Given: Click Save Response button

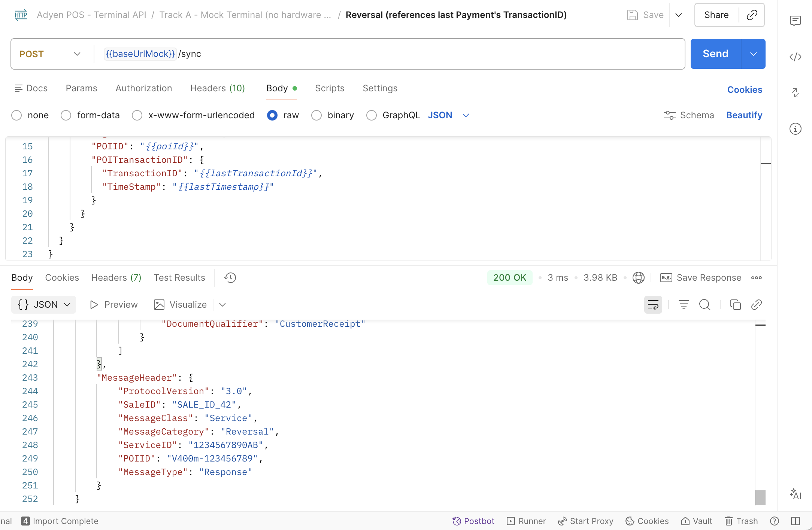Looking at the screenshot, I should [701, 278].
